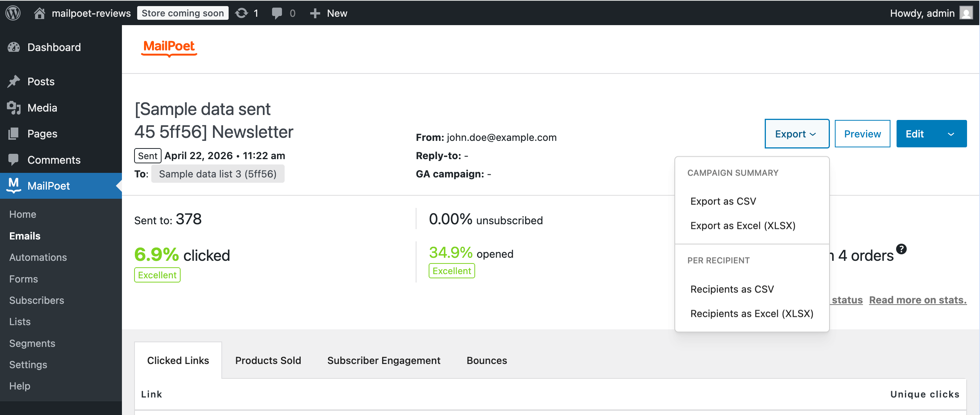
Task: Open Subscribers in sidebar
Action: 37,300
